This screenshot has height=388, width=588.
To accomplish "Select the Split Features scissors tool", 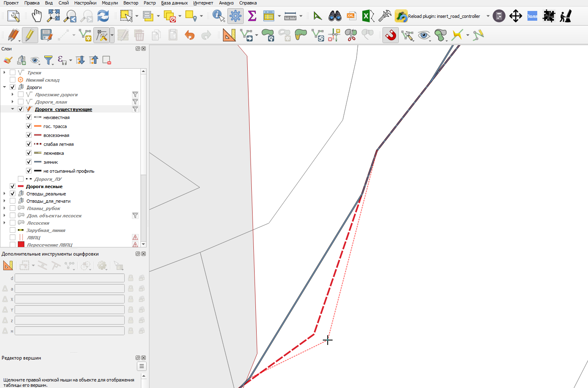I will point(350,35).
